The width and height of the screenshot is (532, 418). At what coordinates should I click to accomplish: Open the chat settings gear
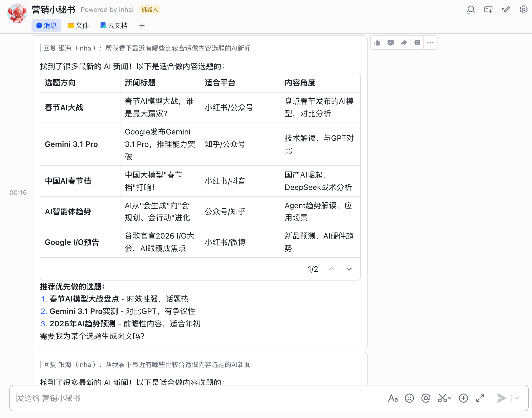524,9
